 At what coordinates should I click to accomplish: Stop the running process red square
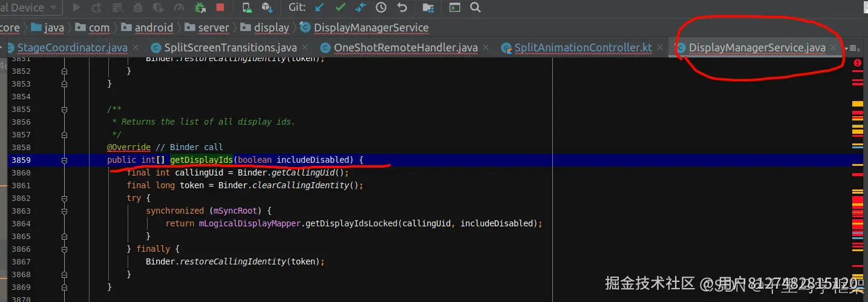(x=220, y=7)
